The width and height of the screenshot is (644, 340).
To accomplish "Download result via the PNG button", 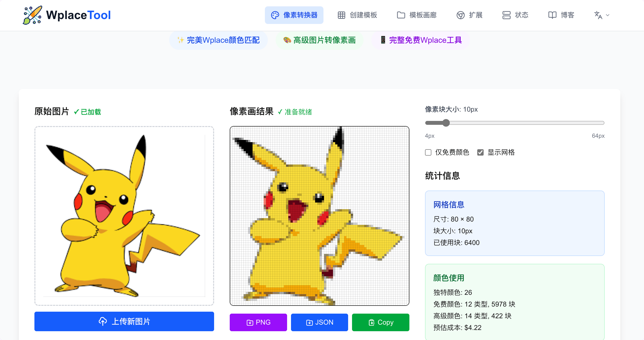I will 258,322.
